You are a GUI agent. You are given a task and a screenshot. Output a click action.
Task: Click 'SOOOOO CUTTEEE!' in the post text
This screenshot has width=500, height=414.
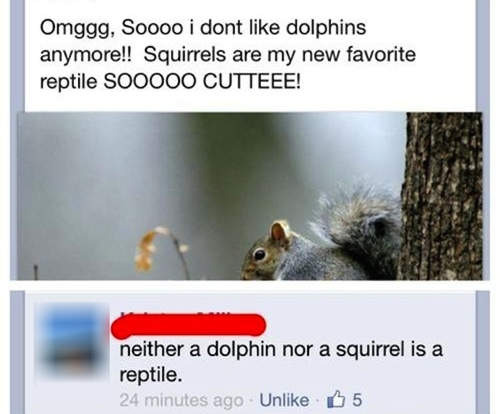(203, 81)
